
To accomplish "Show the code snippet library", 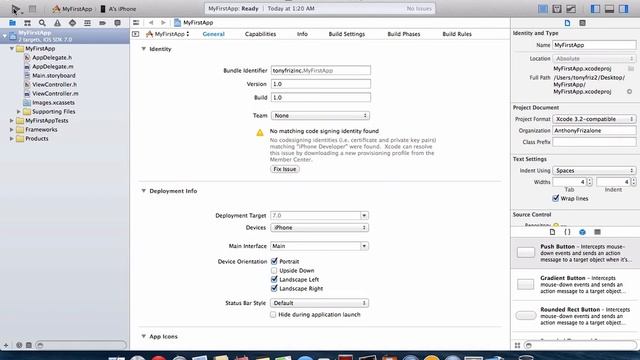I will [567, 232].
